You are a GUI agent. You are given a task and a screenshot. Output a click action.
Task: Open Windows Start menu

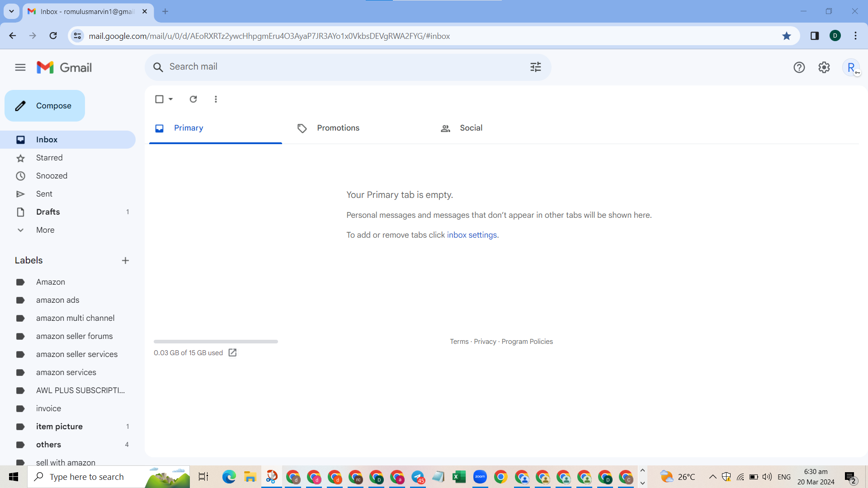(x=14, y=477)
